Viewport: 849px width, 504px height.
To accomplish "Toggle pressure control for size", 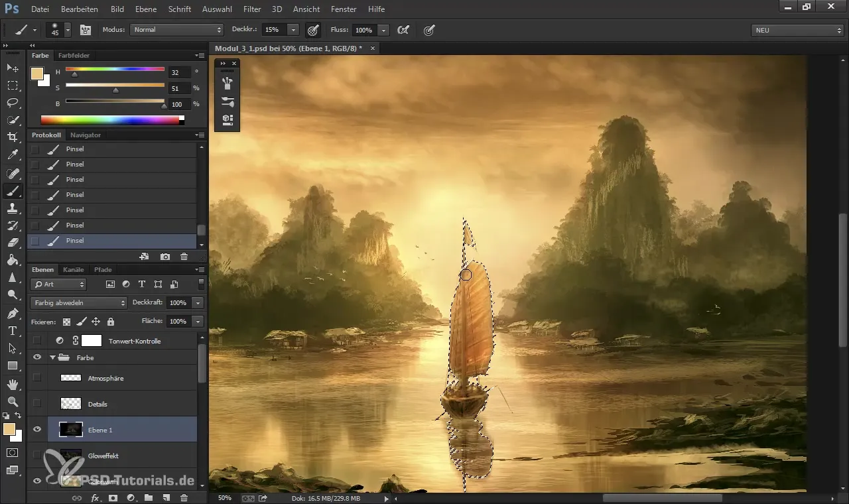I will click(x=430, y=30).
